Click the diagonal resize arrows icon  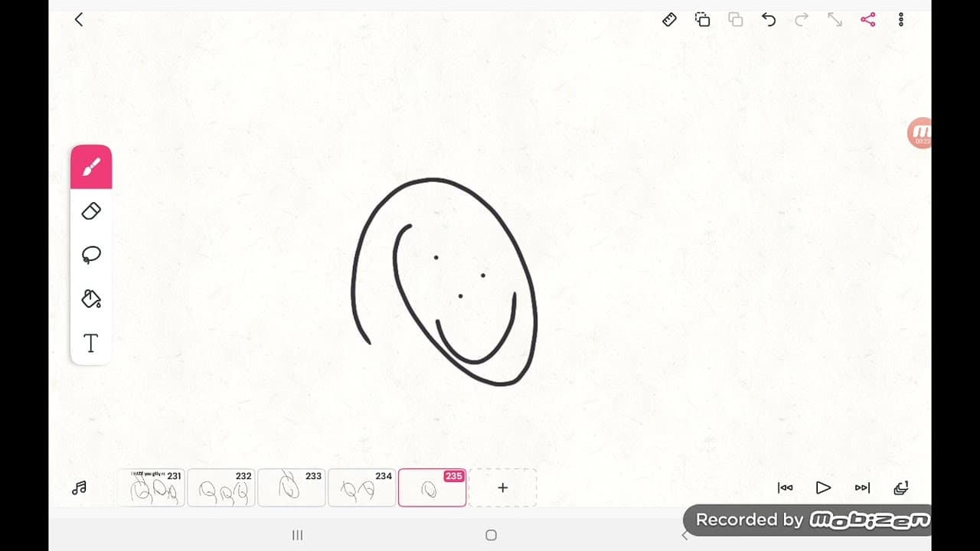tap(835, 20)
